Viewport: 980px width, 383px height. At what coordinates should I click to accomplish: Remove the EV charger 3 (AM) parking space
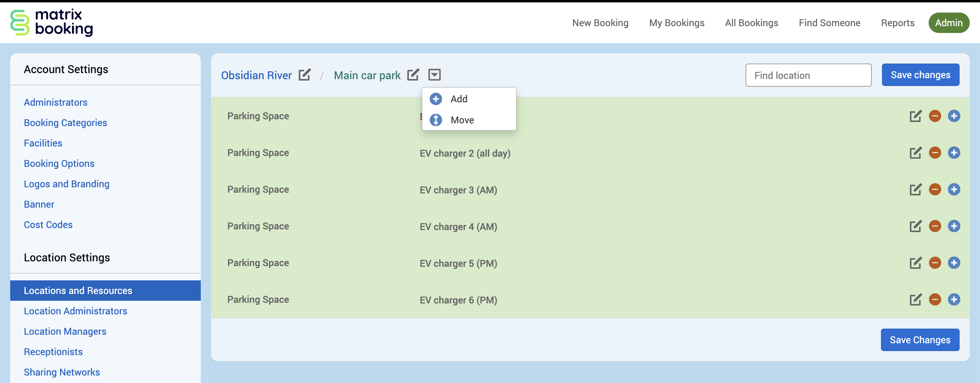point(935,190)
